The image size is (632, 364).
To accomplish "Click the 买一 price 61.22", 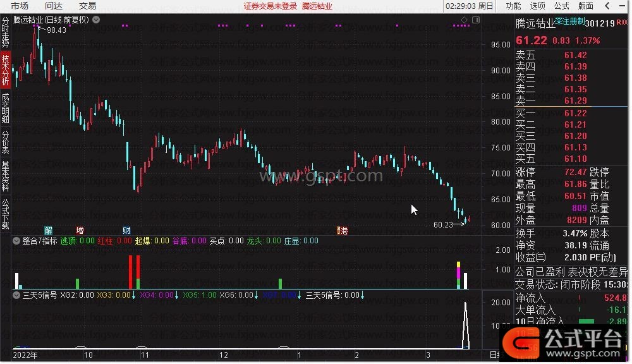I will point(576,113).
